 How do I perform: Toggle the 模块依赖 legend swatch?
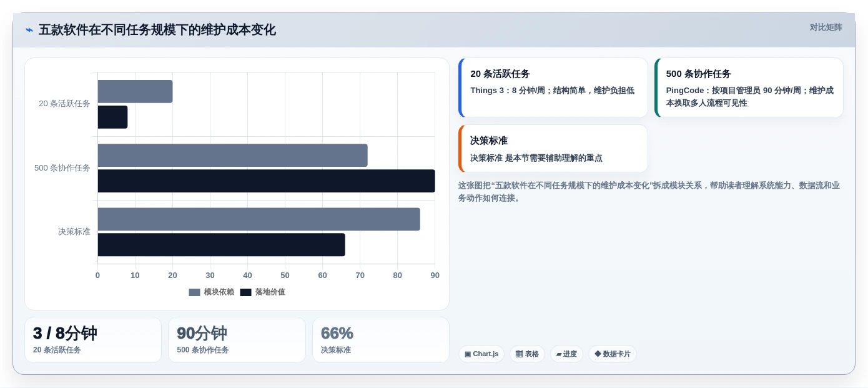tap(195, 292)
